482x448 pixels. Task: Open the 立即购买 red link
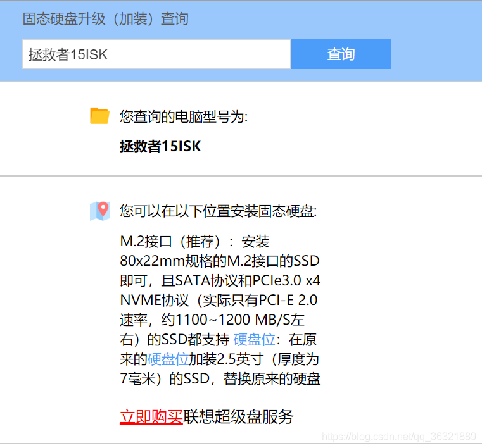pyautogui.click(x=151, y=417)
